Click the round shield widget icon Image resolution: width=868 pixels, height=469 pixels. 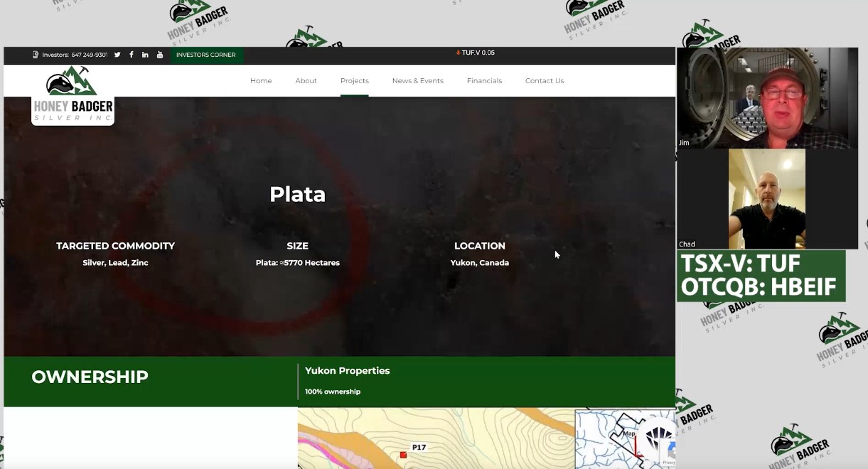[x=655, y=436]
